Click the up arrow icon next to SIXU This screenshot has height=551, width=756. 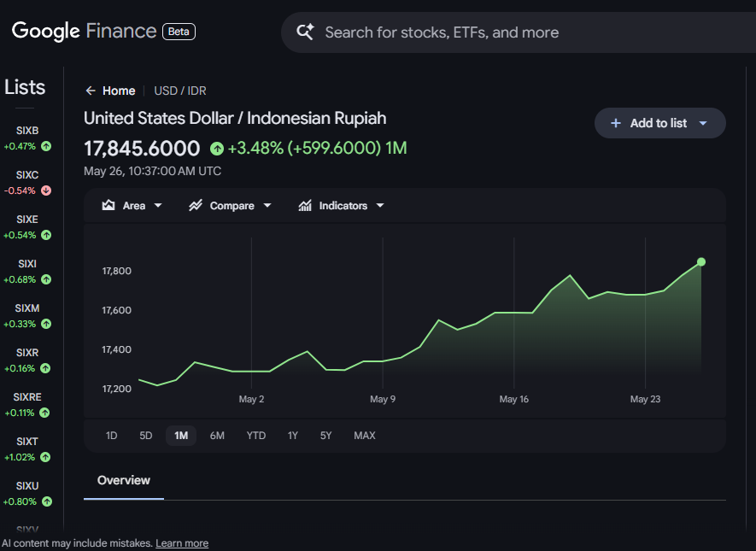coord(47,501)
